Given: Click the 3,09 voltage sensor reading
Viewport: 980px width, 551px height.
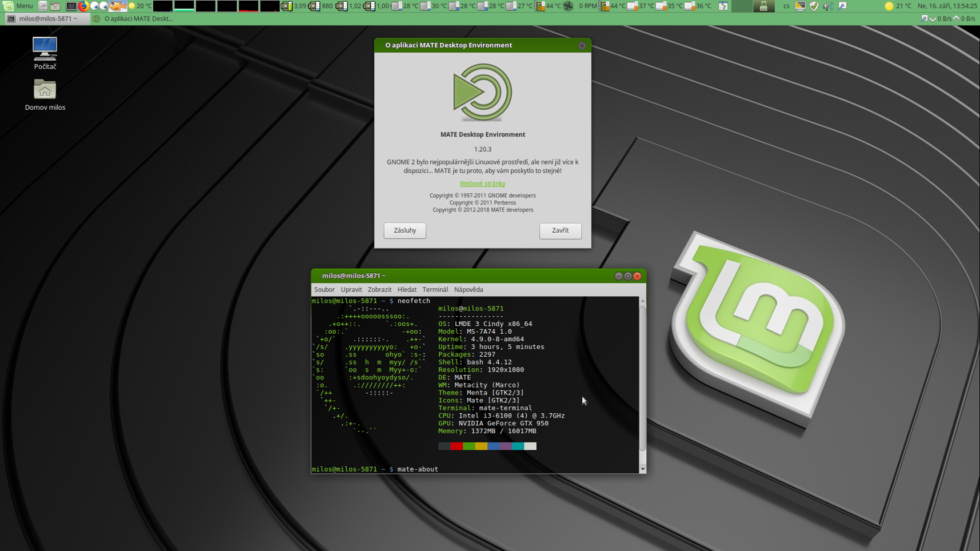Looking at the screenshot, I should click(293, 6).
